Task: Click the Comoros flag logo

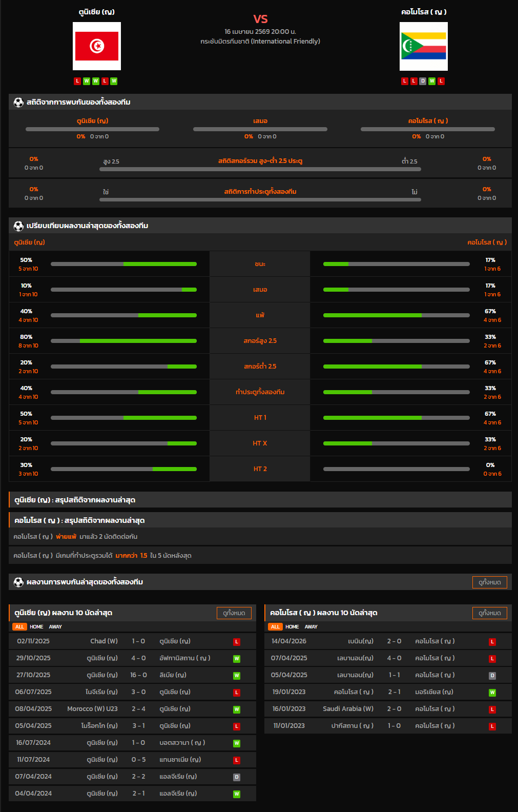Action: coord(423,46)
